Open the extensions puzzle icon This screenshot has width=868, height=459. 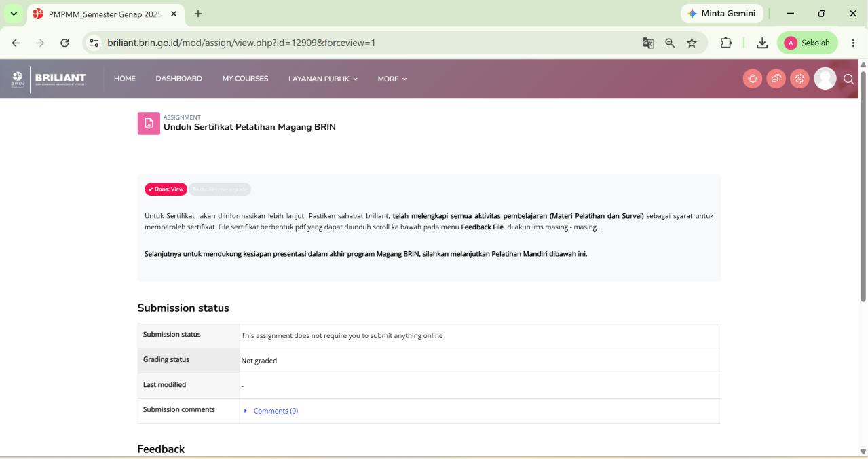[726, 43]
